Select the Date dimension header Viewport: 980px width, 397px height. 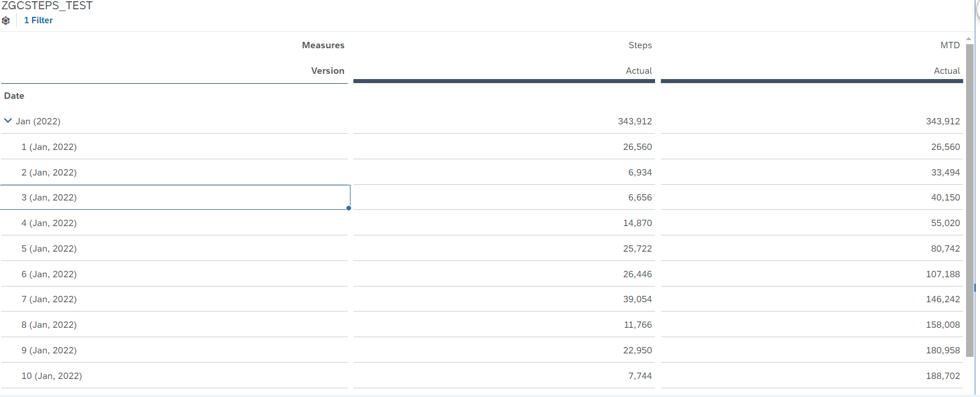point(15,96)
